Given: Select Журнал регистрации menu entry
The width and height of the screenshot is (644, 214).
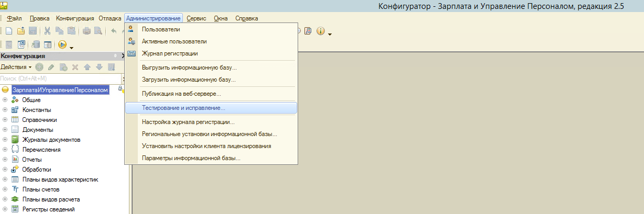Looking at the screenshot, I should coord(211,53).
